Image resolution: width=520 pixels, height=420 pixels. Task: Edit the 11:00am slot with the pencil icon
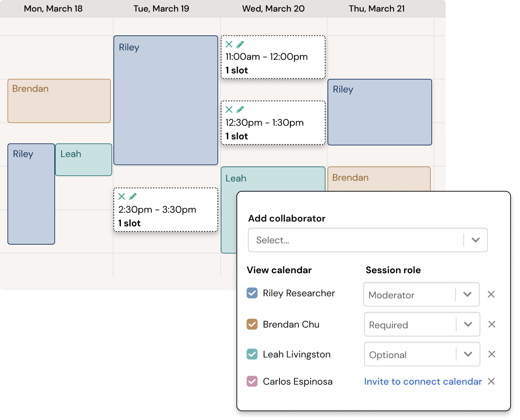[240, 44]
